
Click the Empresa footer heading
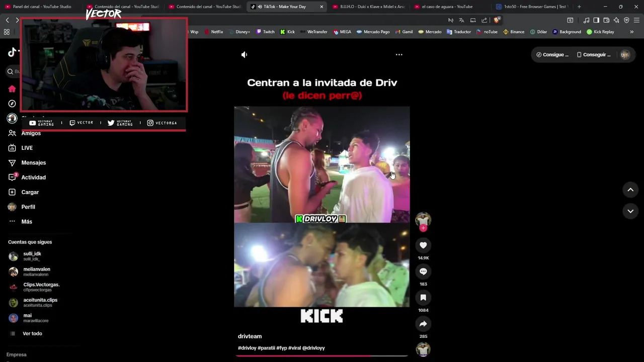17,354
